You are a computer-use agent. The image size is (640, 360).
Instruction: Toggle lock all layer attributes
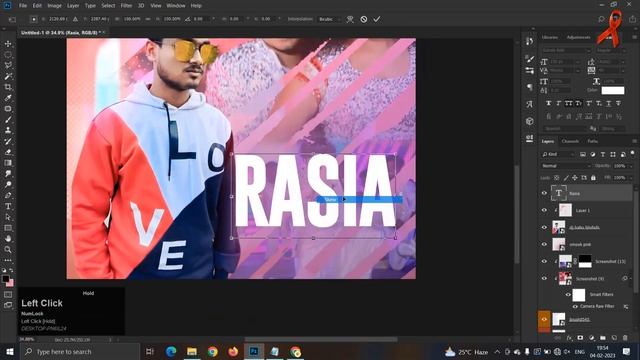(593, 178)
